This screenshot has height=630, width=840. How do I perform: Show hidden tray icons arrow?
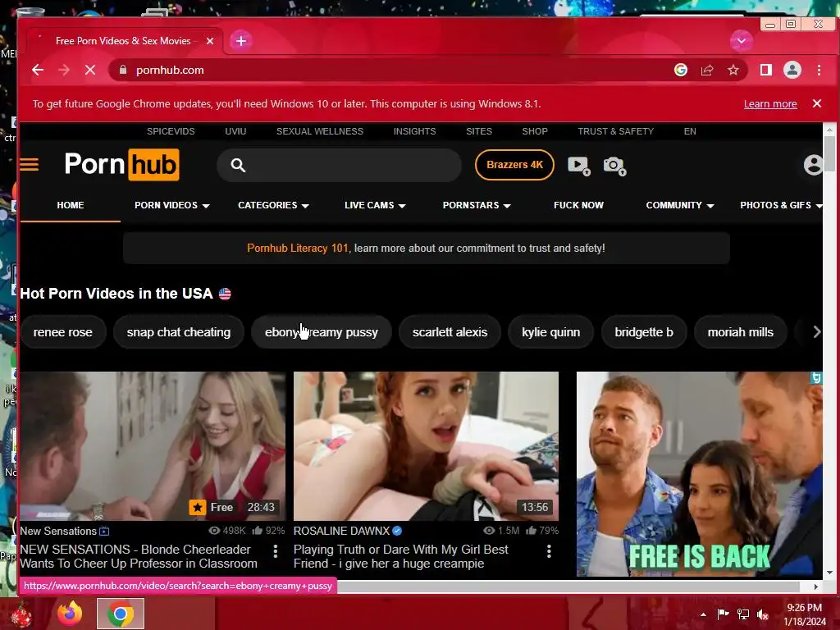(703, 614)
